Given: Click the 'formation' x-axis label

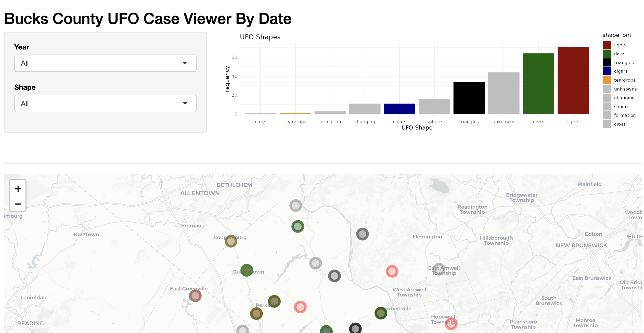Looking at the screenshot, I should (330, 122).
